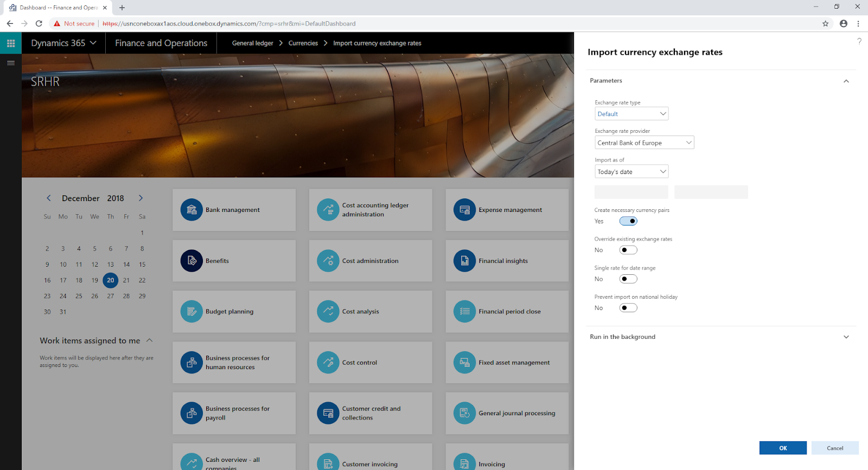The width and height of the screenshot is (868, 470).
Task: Open Business processes for payroll icon
Action: [192, 413]
